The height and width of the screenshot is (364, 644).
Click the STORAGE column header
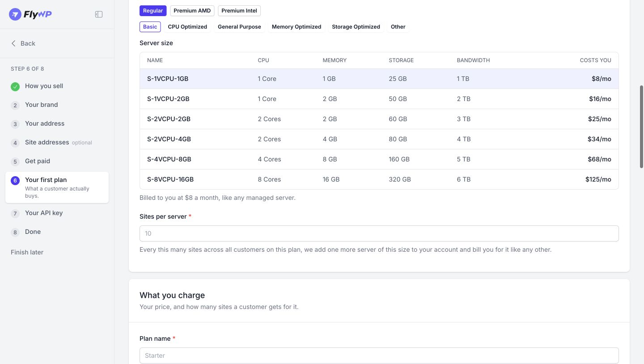click(401, 60)
